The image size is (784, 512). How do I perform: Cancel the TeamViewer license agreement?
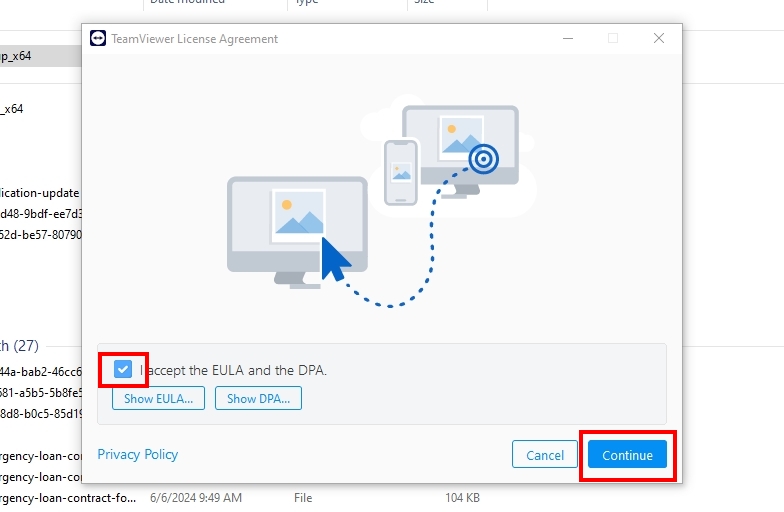click(544, 454)
